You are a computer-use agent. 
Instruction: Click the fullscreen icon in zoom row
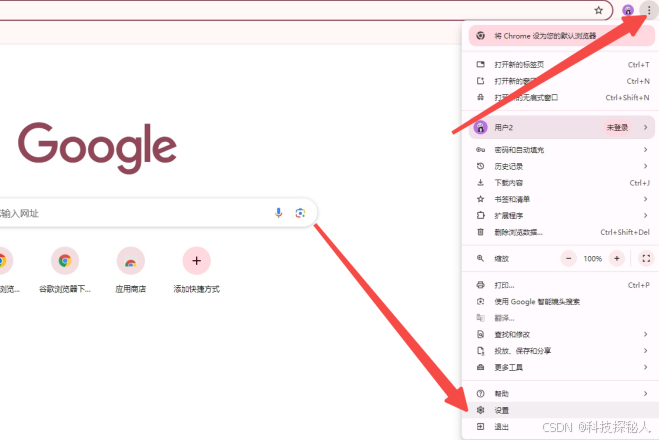pos(646,259)
